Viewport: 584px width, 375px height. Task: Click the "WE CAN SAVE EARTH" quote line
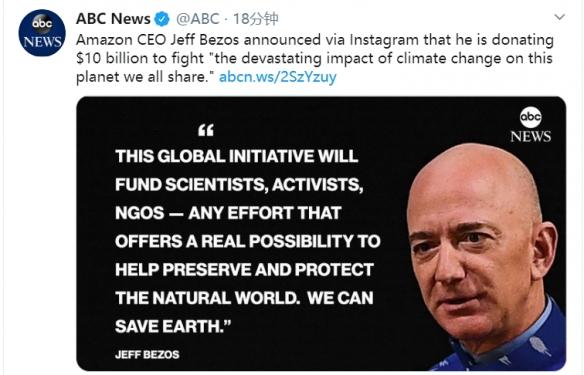point(244,312)
